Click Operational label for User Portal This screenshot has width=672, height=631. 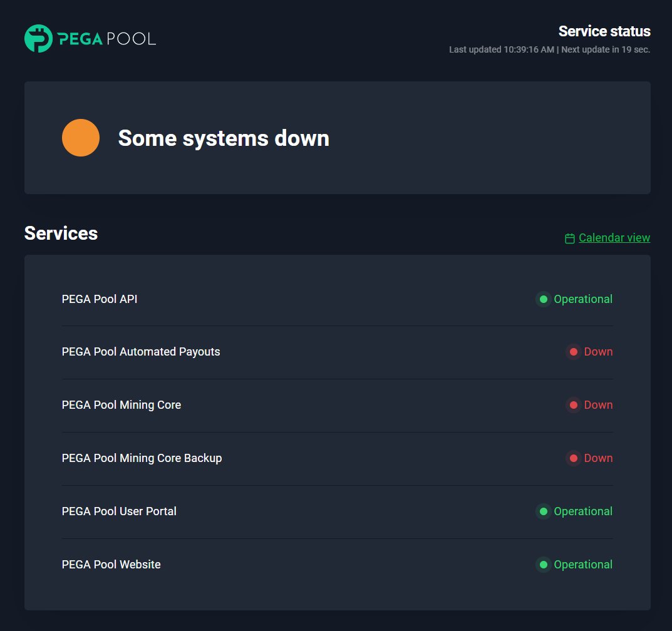(583, 511)
